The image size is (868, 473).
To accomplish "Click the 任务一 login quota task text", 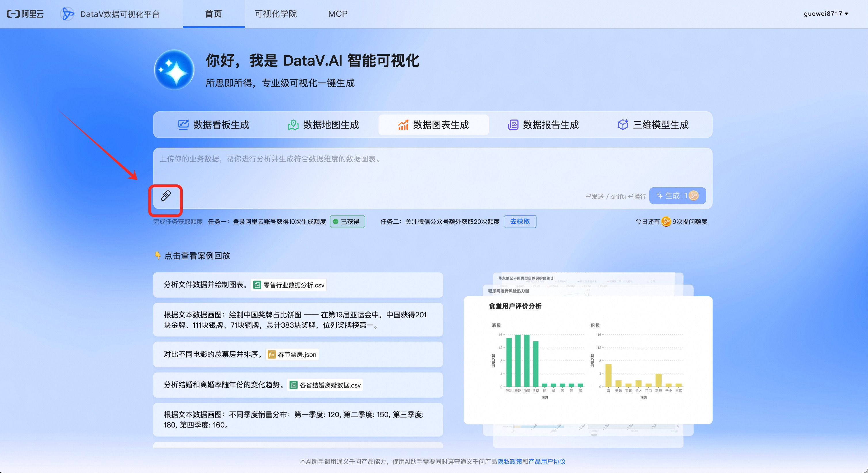I will 267,221.
